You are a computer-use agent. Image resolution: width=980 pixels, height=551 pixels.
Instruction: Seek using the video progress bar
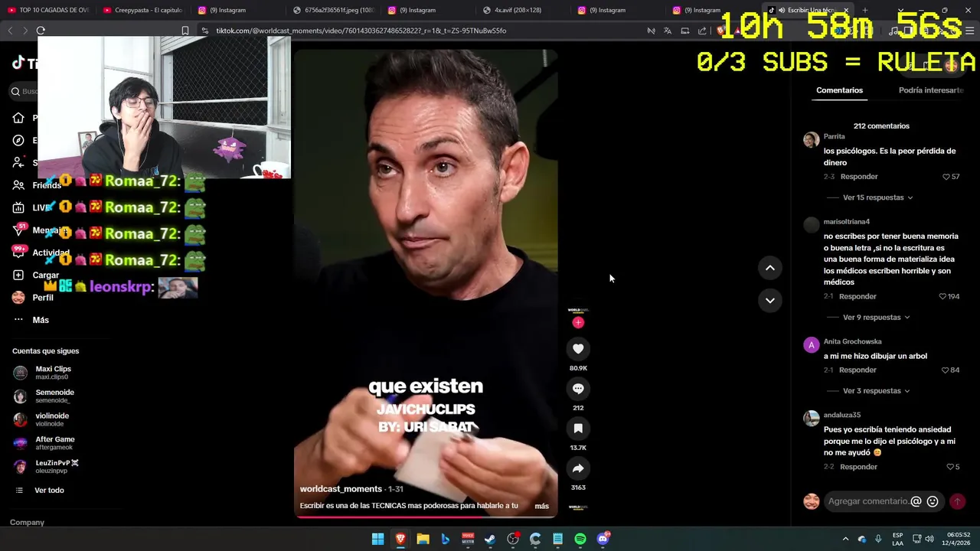point(426,517)
